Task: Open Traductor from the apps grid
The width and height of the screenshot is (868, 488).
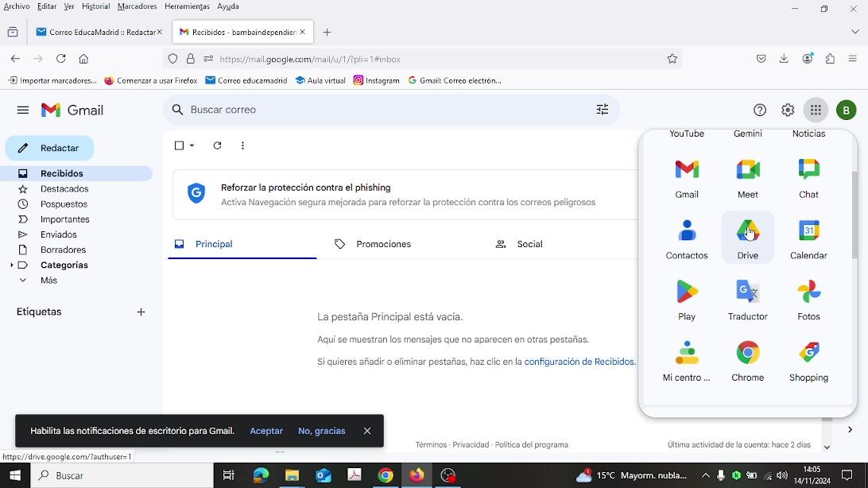Action: point(747,300)
